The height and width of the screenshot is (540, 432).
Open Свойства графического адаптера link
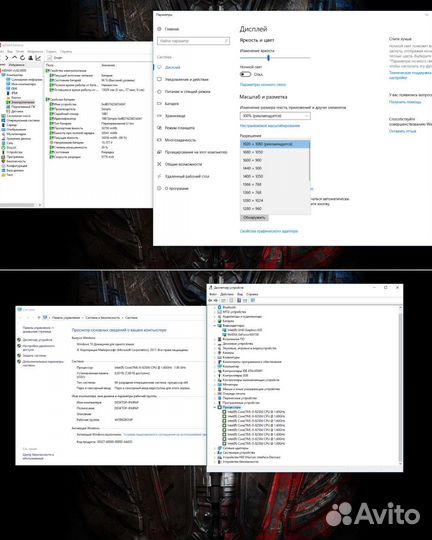(269, 231)
